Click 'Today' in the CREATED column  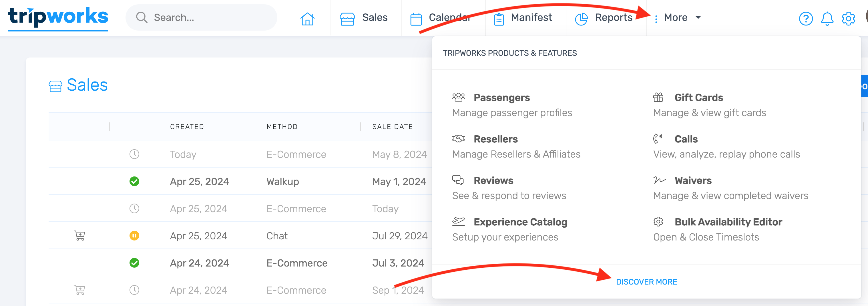point(183,154)
